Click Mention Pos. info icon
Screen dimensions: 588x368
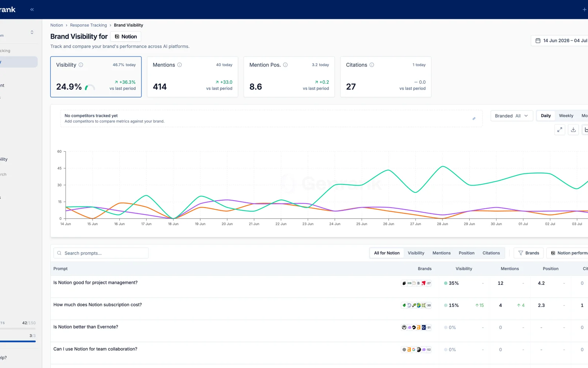click(x=285, y=65)
